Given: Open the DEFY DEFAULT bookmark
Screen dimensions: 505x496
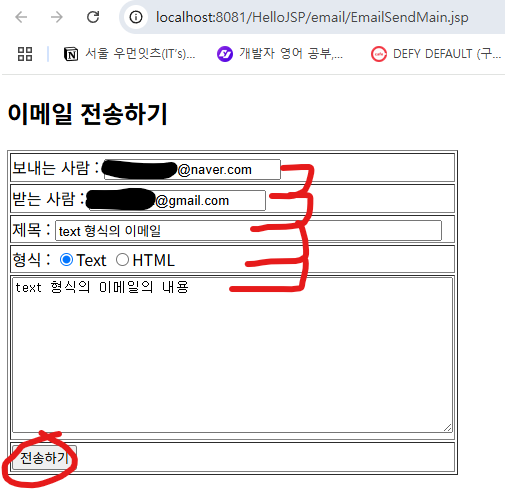Looking at the screenshot, I should pyautogui.click(x=436, y=54).
